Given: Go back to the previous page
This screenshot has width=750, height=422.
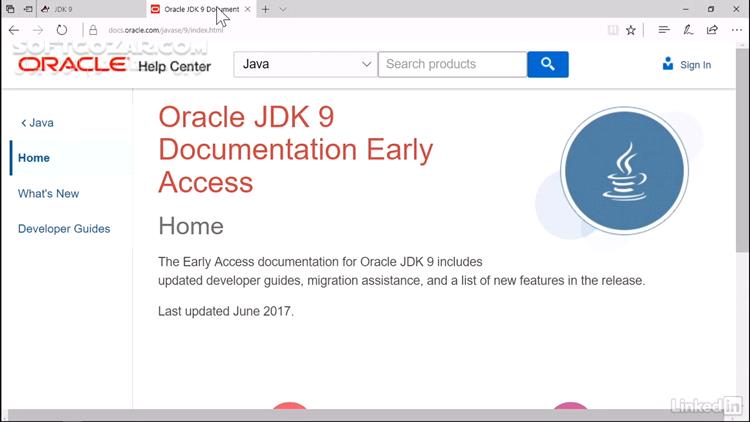Looking at the screenshot, I should 13,30.
